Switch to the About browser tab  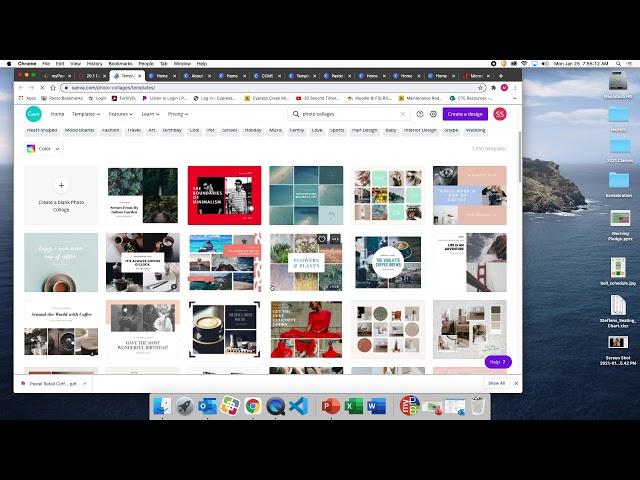(x=197, y=76)
